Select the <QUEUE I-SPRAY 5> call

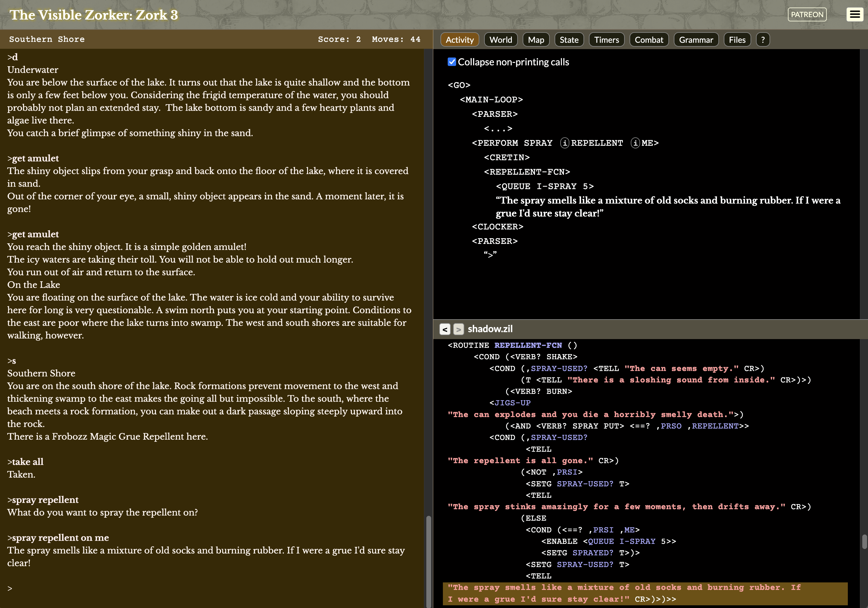(545, 186)
